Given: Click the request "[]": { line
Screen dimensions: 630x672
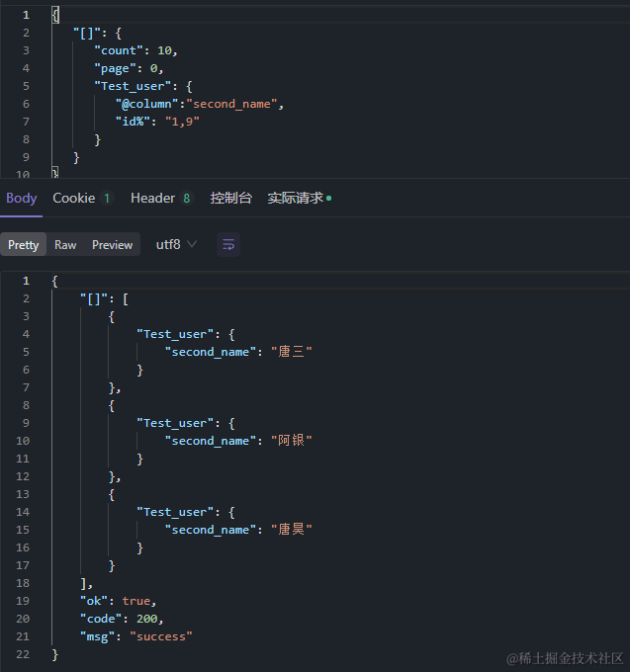Looking at the screenshot, I should [97, 33].
